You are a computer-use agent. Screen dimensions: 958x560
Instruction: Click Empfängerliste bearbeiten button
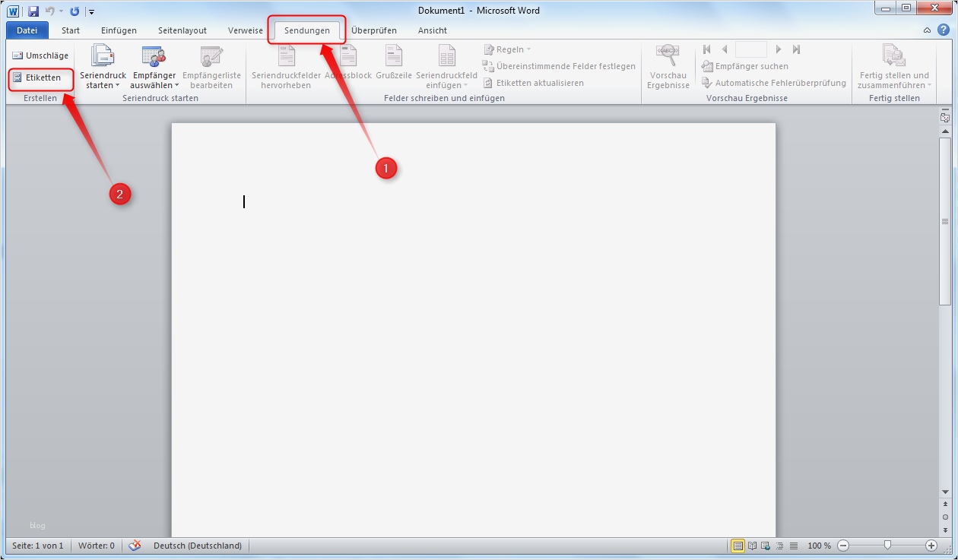coord(211,67)
